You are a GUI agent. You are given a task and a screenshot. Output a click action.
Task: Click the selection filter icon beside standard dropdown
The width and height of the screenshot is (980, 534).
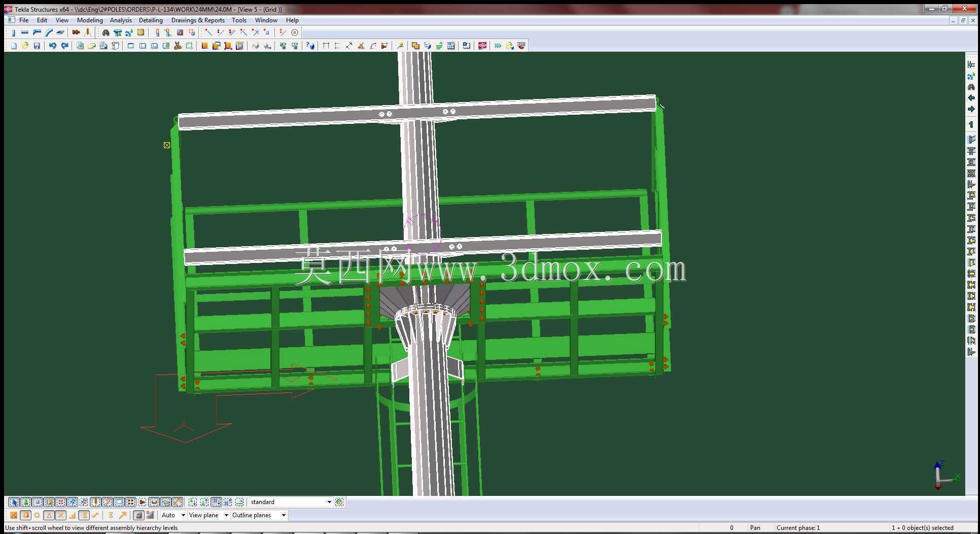(x=339, y=502)
